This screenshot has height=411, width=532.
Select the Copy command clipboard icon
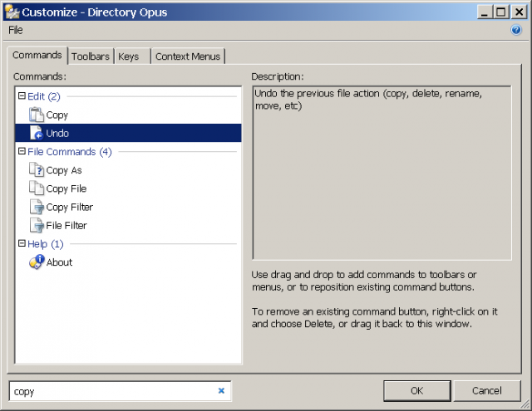click(37, 115)
